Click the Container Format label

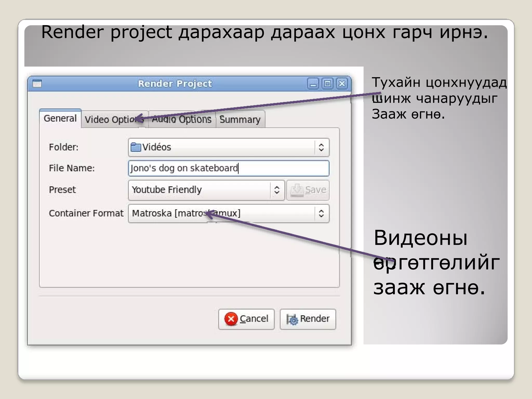click(x=86, y=213)
